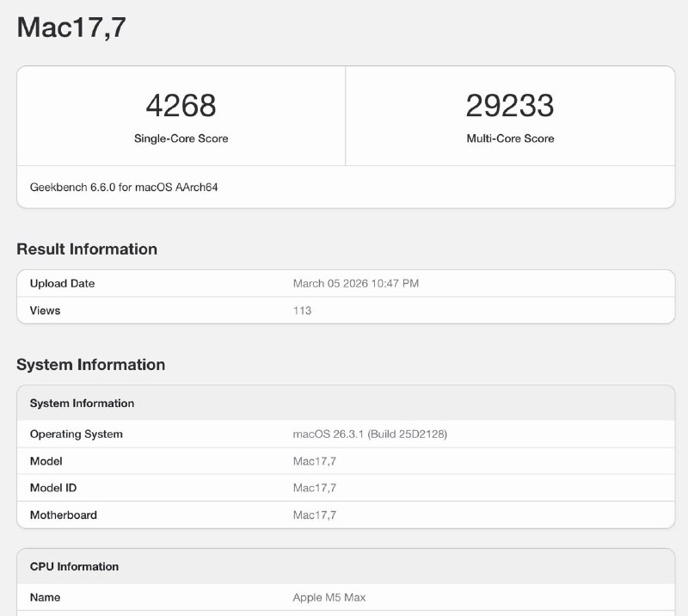
Task: Select the System Information section heading
Action: click(x=89, y=365)
